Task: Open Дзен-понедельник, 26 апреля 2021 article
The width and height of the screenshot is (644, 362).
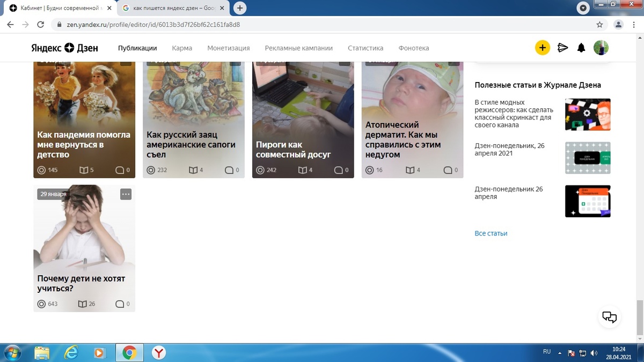Action: tap(510, 150)
